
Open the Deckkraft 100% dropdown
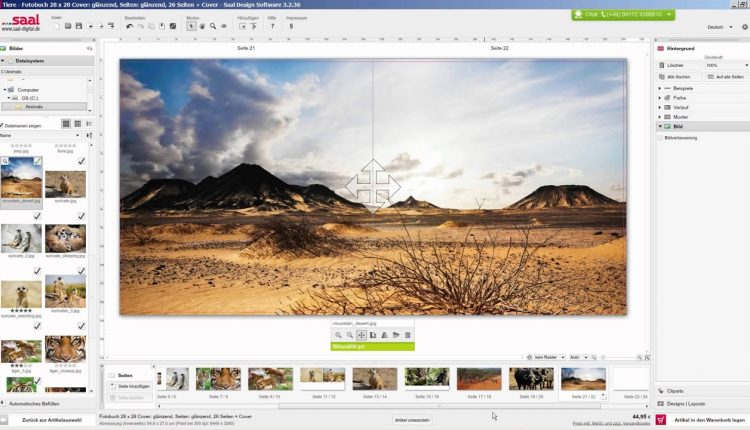coord(726,65)
